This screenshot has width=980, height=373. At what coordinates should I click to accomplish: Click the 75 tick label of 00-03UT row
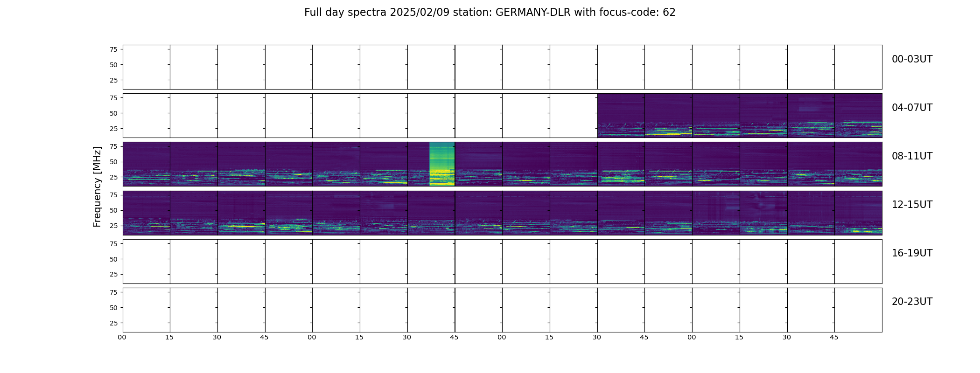tap(113, 49)
